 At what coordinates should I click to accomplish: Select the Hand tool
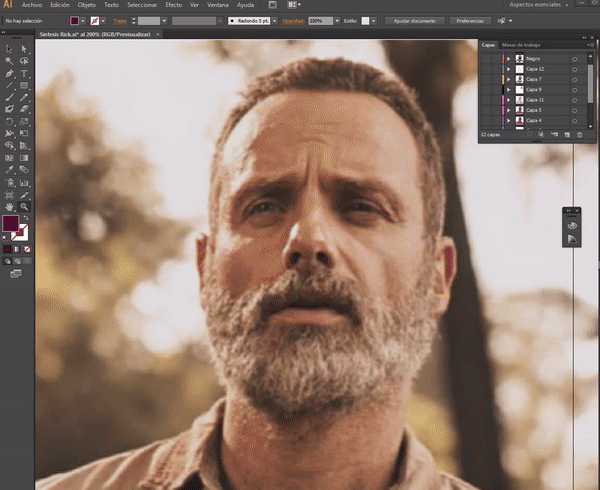9,207
